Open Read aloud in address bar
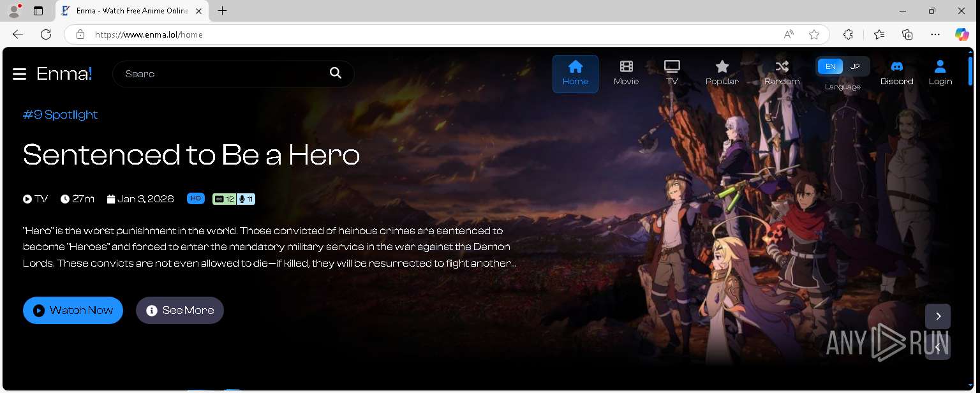The height and width of the screenshot is (393, 980). pyautogui.click(x=789, y=34)
